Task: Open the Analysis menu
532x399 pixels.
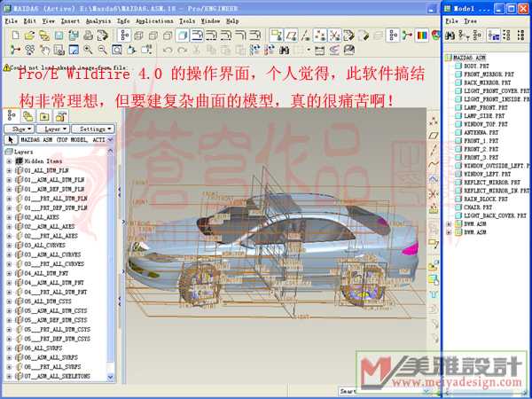Action: tap(98, 20)
